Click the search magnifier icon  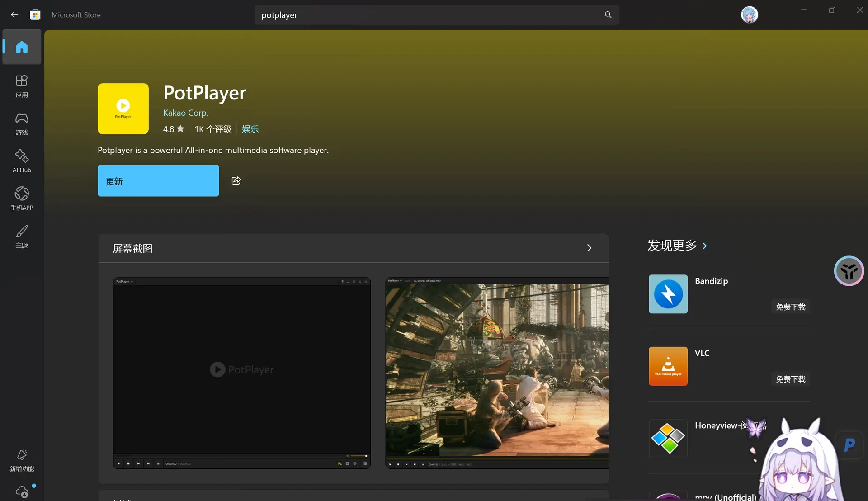[x=608, y=15]
